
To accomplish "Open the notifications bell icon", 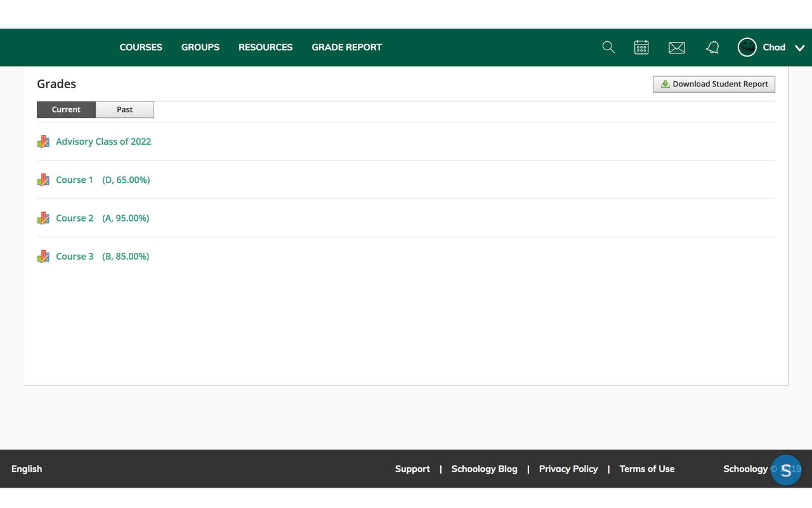I will (x=712, y=47).
